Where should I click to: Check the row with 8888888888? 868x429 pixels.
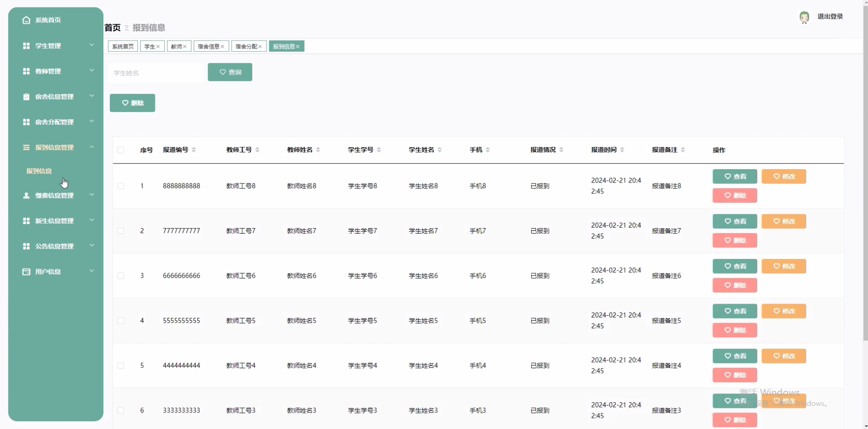point(121,186)
